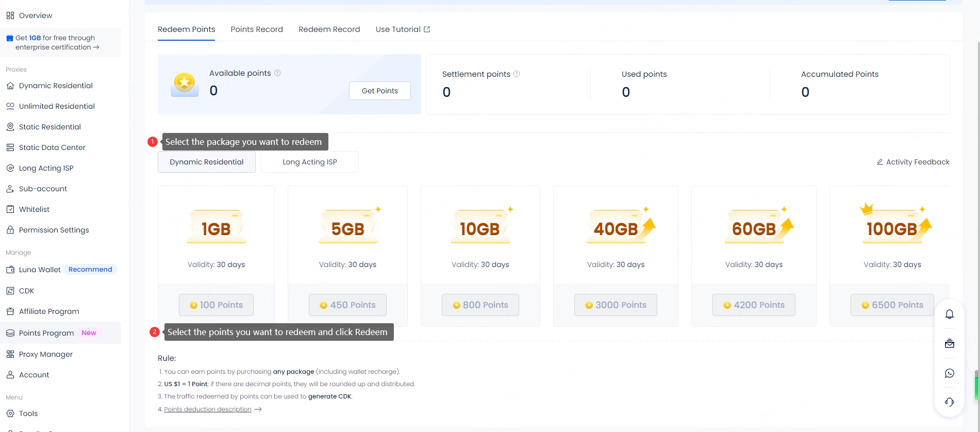Redeem 1GB for 100 Points
This screenshot has width=980, height=432.
coord(216,305)
